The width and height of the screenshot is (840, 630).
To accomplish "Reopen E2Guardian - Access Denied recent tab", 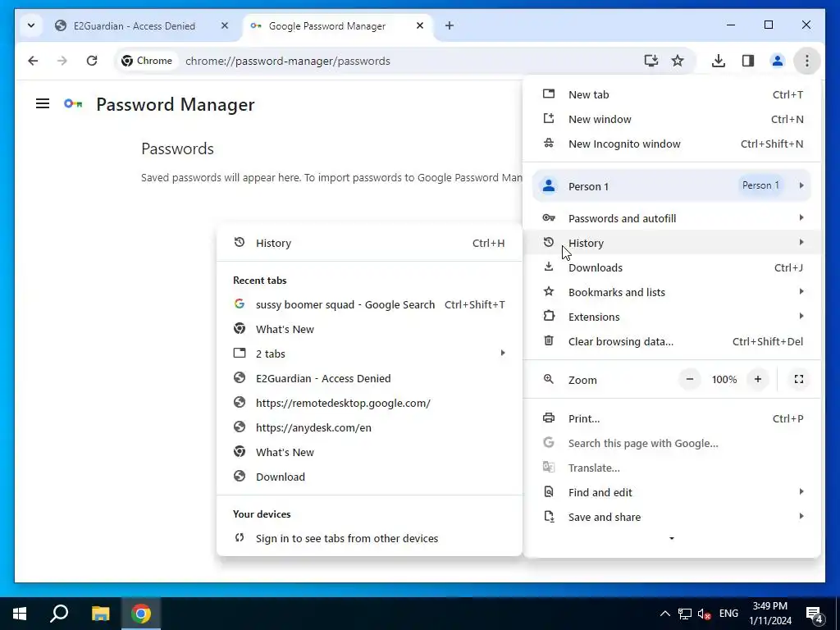I will pyautogui.click(x=369, y=378).
